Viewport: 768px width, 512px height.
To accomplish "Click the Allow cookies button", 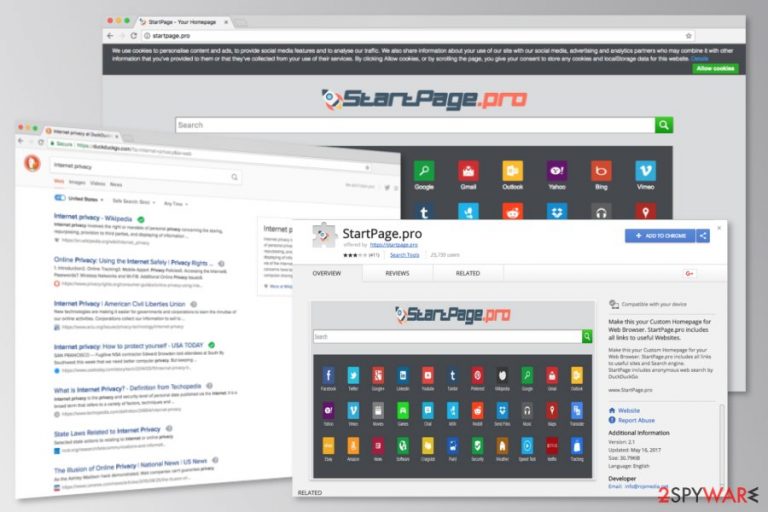I will (x=715, y=68).
